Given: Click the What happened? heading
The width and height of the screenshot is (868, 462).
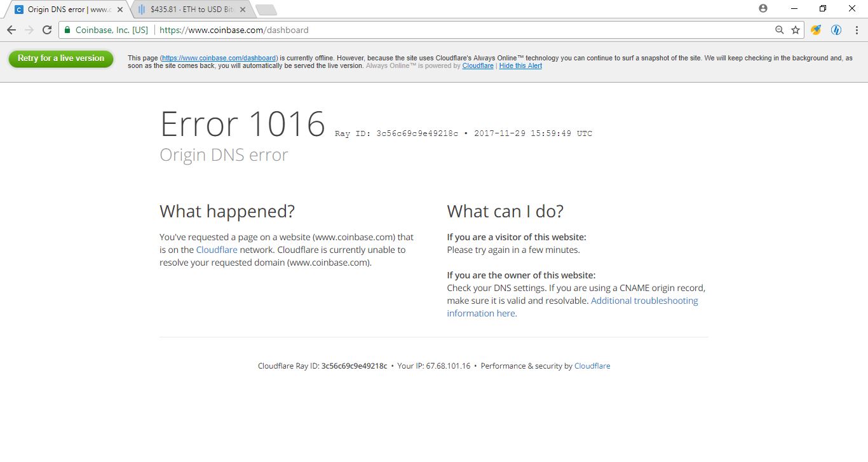Looking at the screenshot, I should pyautogui.click(x=227, y=212).
